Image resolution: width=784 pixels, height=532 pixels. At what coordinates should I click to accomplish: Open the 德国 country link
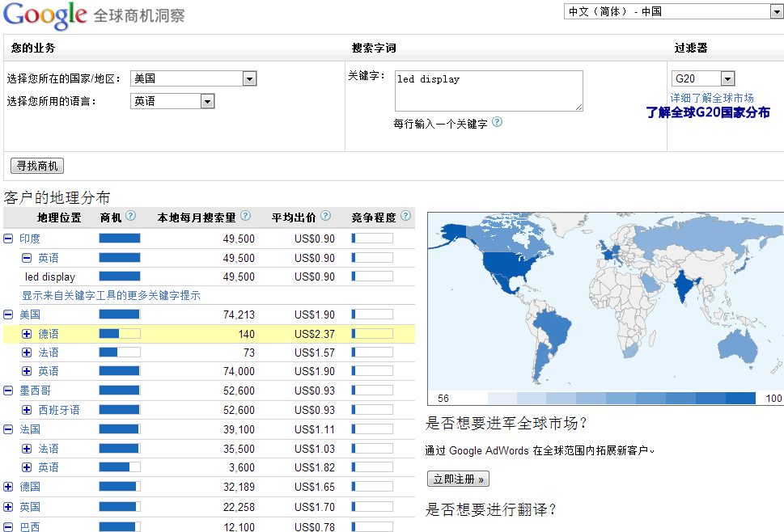point(30,487)
